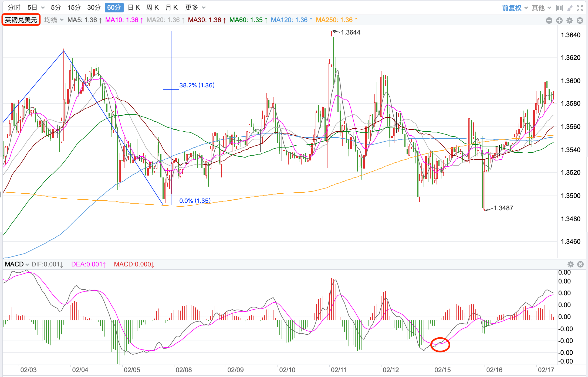Expand the 前复权 dropdown

click(515, 8)
